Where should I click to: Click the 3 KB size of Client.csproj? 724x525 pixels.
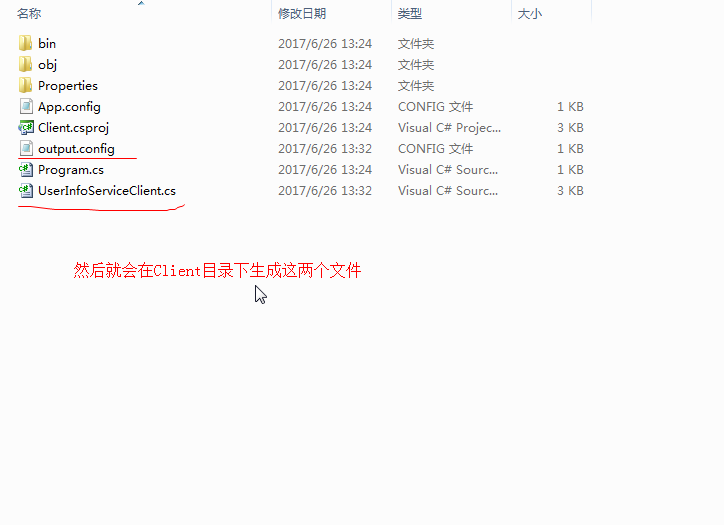(x=570, y=127)
